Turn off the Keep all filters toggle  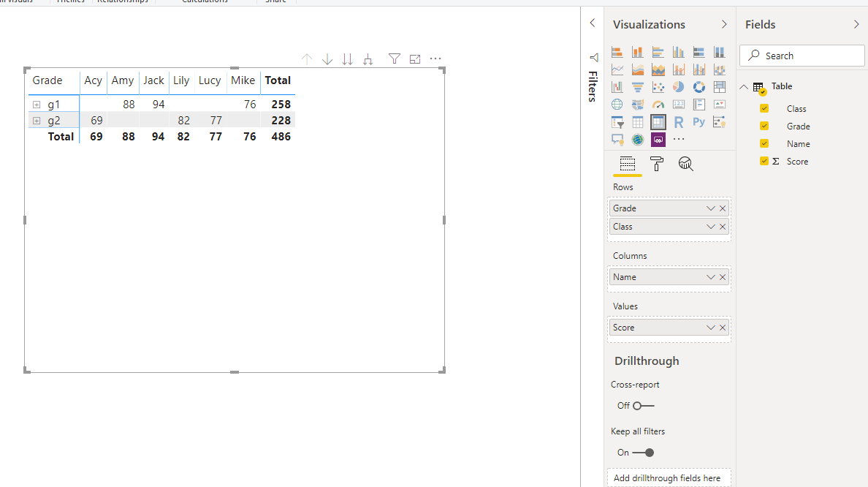[x=643, y=453]
